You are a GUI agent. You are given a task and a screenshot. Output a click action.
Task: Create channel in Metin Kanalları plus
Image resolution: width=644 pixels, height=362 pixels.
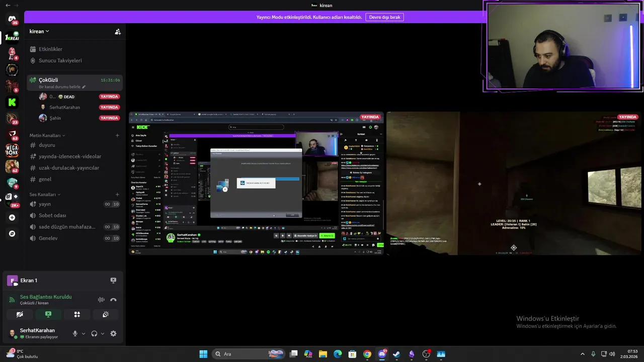coord(117,136)
